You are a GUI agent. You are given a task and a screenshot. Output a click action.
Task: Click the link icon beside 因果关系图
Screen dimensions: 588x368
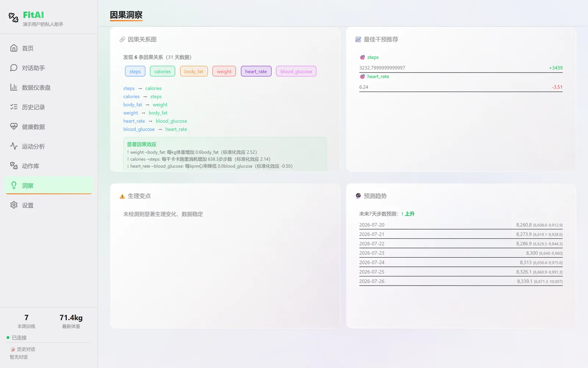[122, 39]
